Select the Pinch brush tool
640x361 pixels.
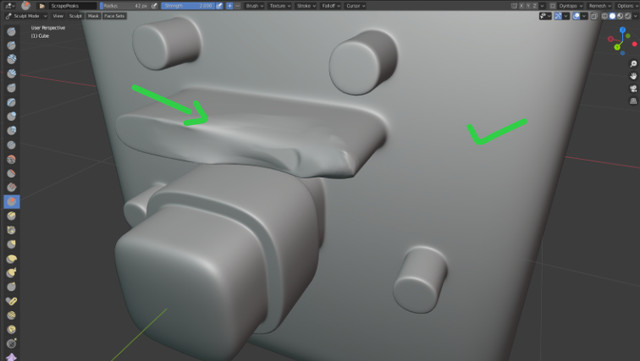[11, 230]
